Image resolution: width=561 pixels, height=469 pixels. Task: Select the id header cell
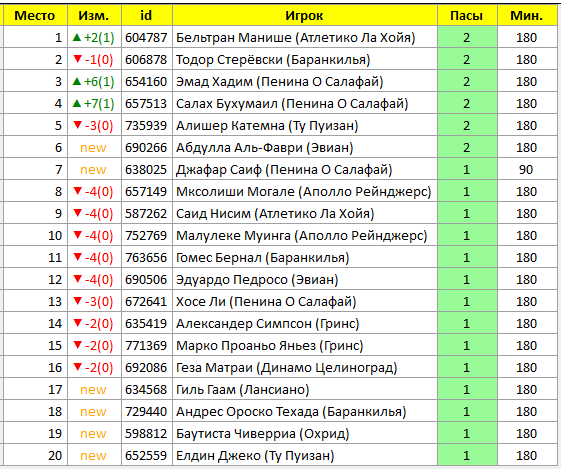click(x=146, y=15)
